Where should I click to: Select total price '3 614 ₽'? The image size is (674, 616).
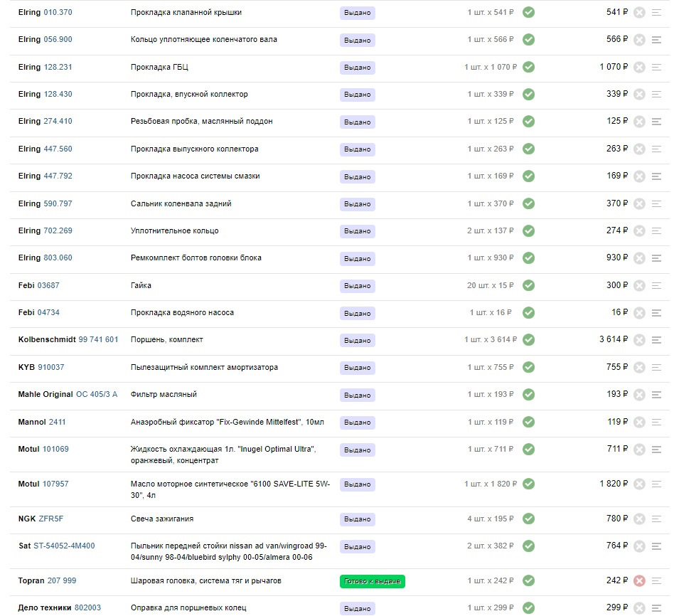coord(614,339)
